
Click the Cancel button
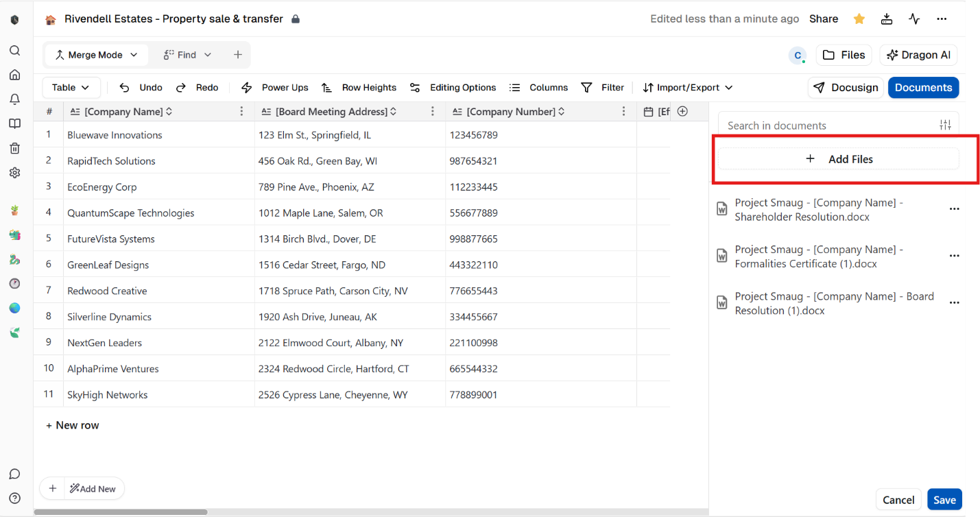click(x=898, y=500)
